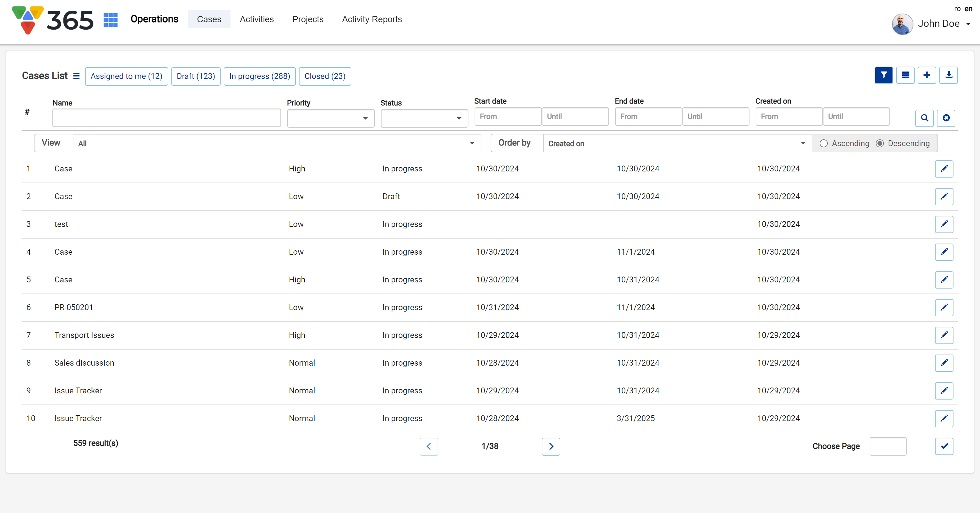This screenshot has height=513, width=980.
Task: Select the Ascending radio button
Action: [824, 143]
